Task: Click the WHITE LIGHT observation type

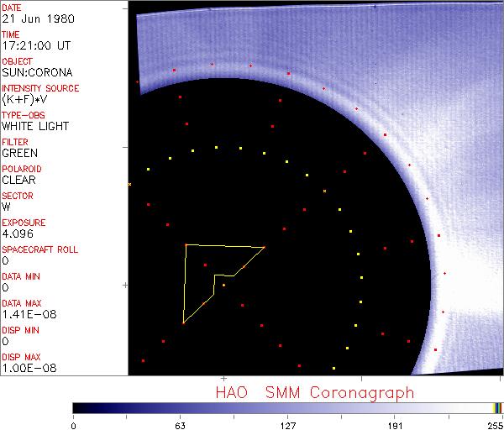Action: pos(35,126)
